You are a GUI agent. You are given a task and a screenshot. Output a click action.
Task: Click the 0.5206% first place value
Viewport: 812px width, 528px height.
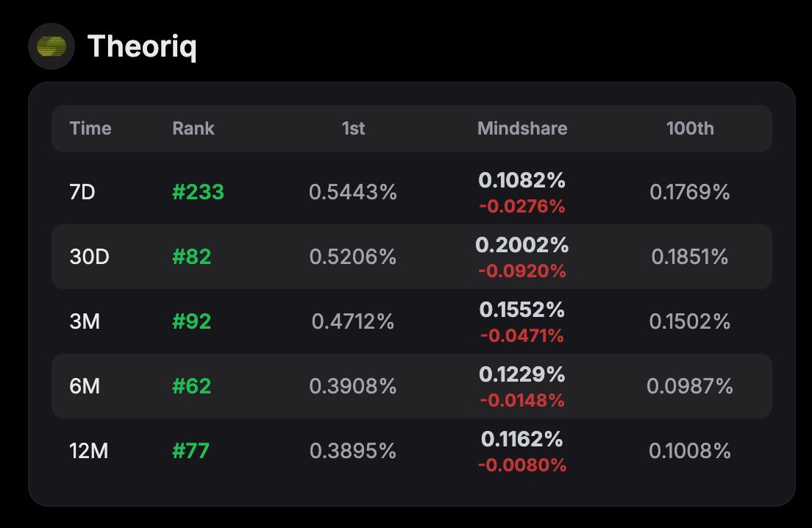pos(352,257)
